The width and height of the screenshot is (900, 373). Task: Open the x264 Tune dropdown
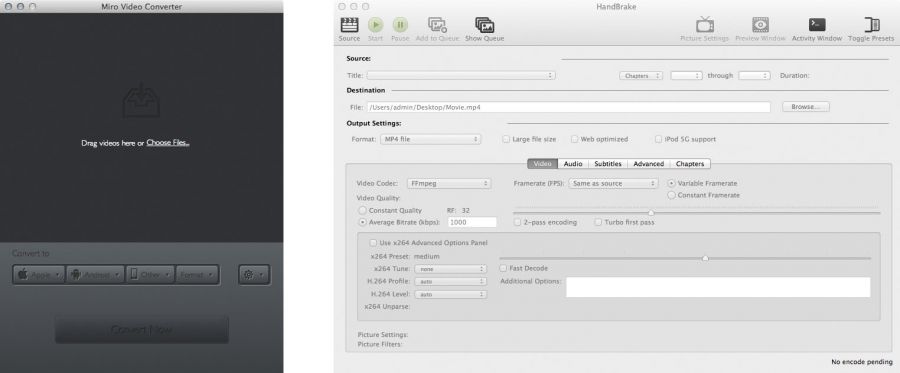click(451, 269)
